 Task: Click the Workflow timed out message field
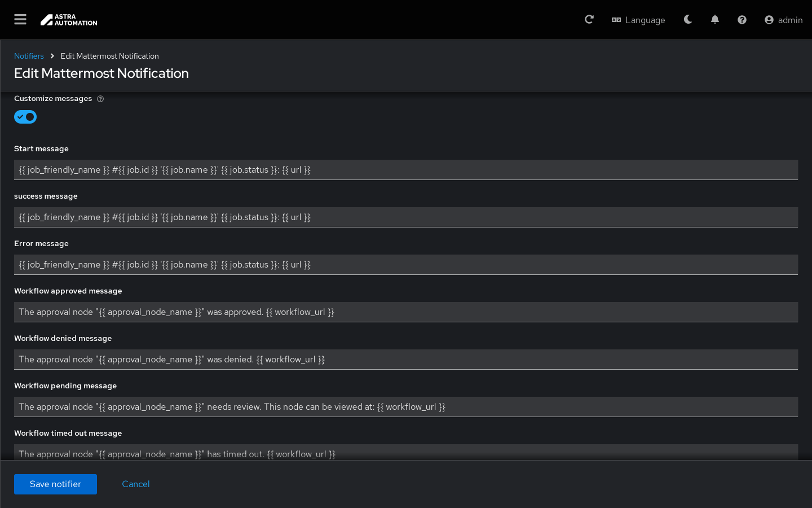click(406, 453)
